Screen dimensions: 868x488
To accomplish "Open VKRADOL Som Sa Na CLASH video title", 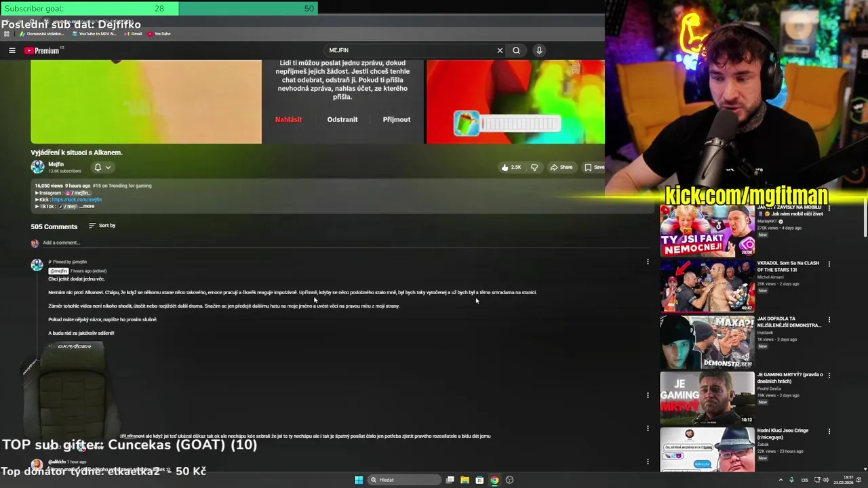I will 788,266.
